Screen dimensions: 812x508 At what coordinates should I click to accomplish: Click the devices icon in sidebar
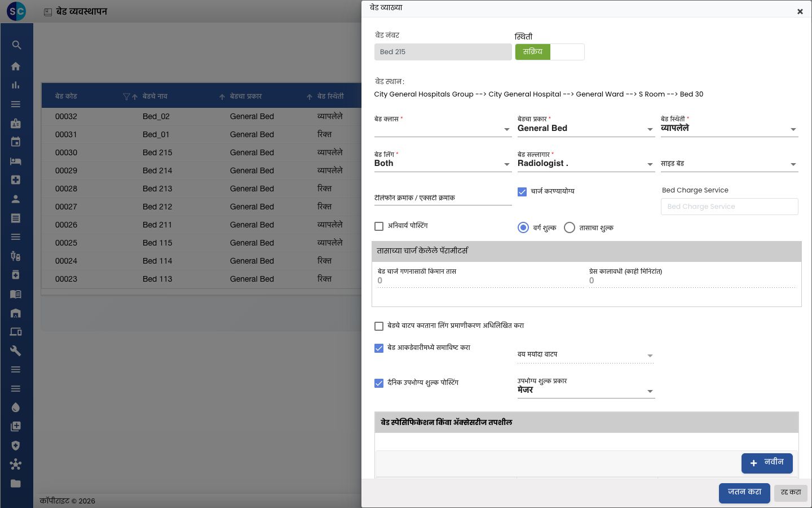click(16, 332)
